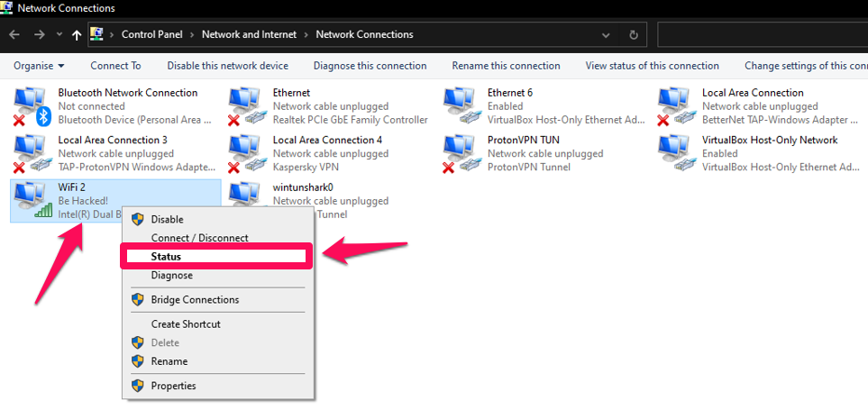
Task: Click Rename this connection
Action: 506,65
